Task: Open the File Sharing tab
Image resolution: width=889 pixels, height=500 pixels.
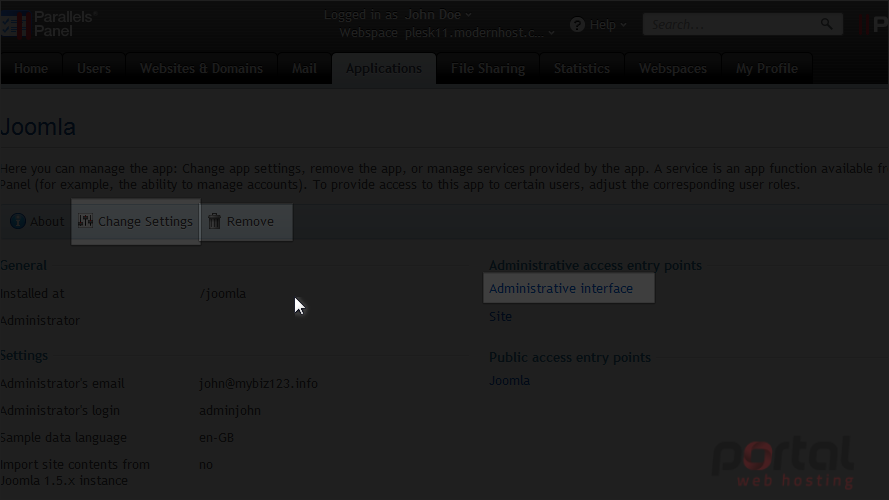Action: 488,69
